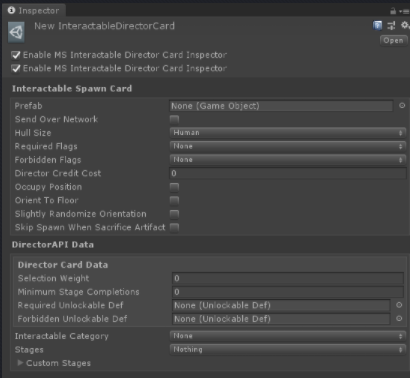This screenshot has width=410, height=378.
Task: Click the preset sliders icon
Action: pyautogui.click(x=391, y=26)
